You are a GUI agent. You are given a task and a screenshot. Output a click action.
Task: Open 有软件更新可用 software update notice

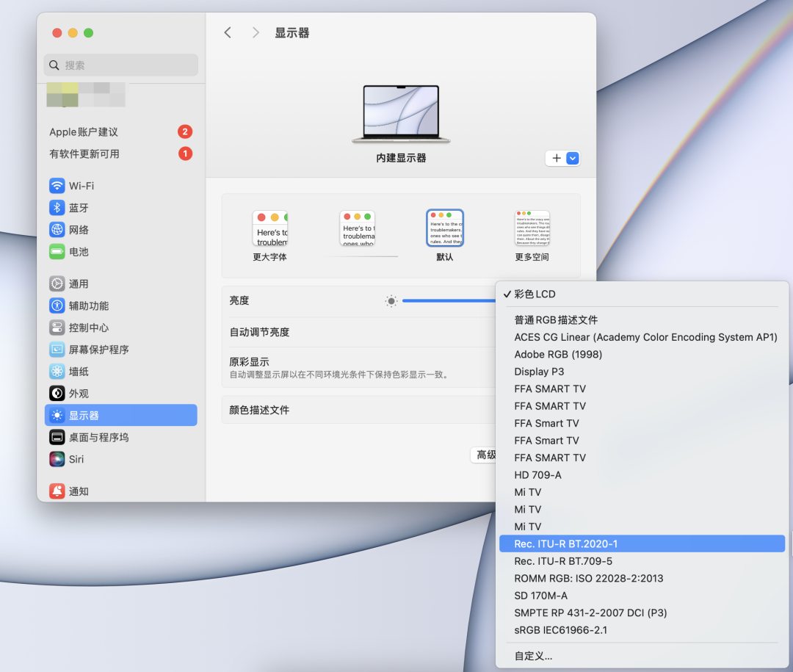[121, 153]
